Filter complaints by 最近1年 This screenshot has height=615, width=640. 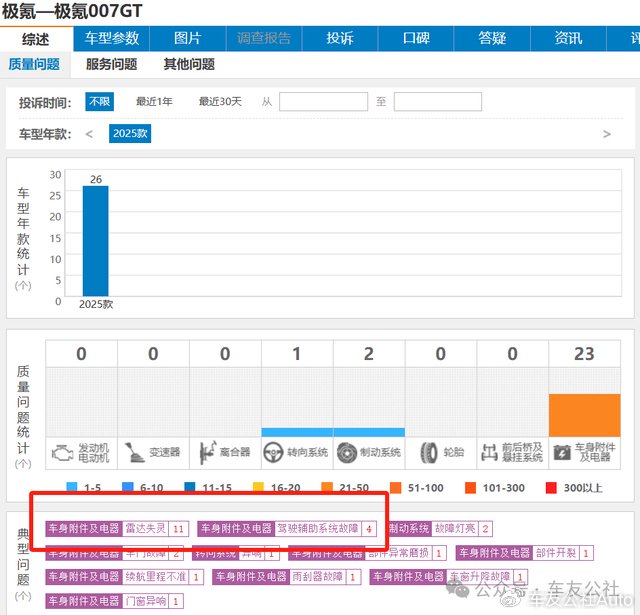pyautogui.click(x=154, y=102)
